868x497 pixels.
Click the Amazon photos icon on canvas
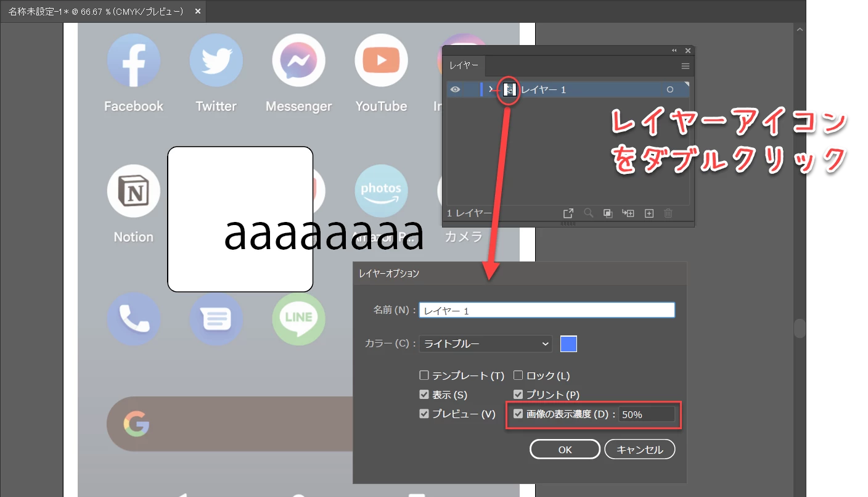pos(382,191)
